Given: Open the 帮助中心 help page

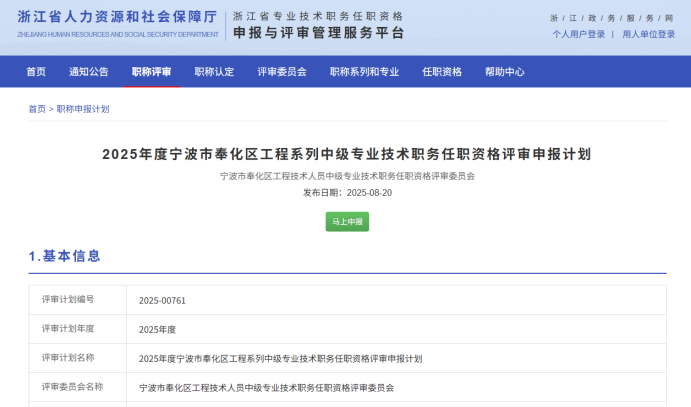Looking at the screenshot, I should [505, 72].
